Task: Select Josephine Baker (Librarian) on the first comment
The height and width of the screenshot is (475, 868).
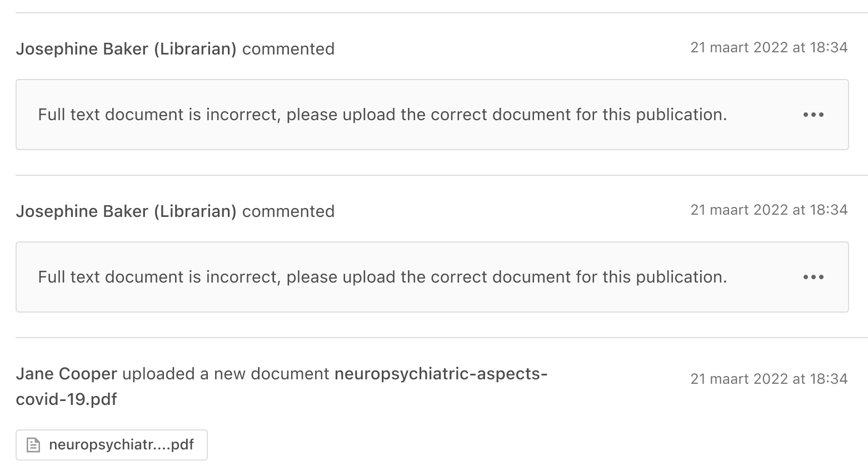Action: (x=127, y=49)
